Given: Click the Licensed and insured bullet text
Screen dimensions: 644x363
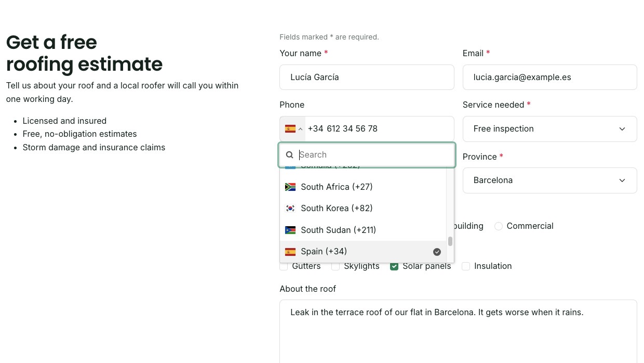Looking at the screenshot, I should [64, 121].
